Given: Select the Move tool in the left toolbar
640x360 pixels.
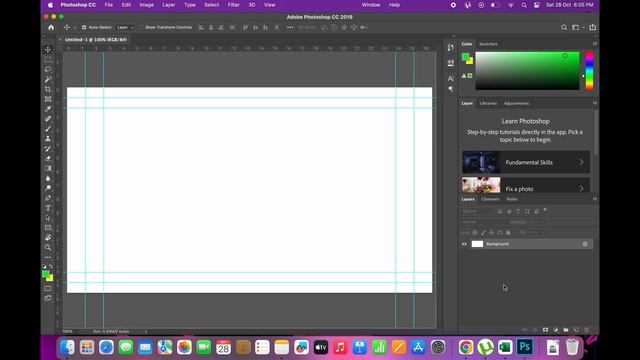Looking at the screenshot, I should point(48,49).
